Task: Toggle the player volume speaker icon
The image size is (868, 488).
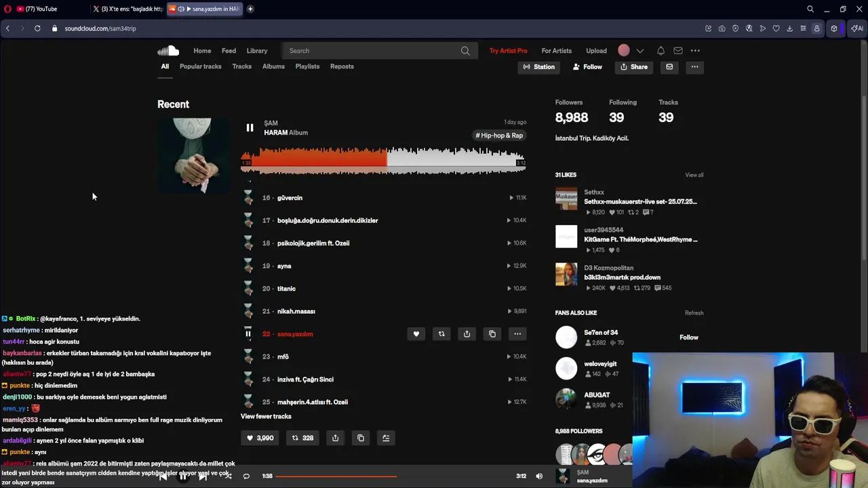Action: coord(539,476)
